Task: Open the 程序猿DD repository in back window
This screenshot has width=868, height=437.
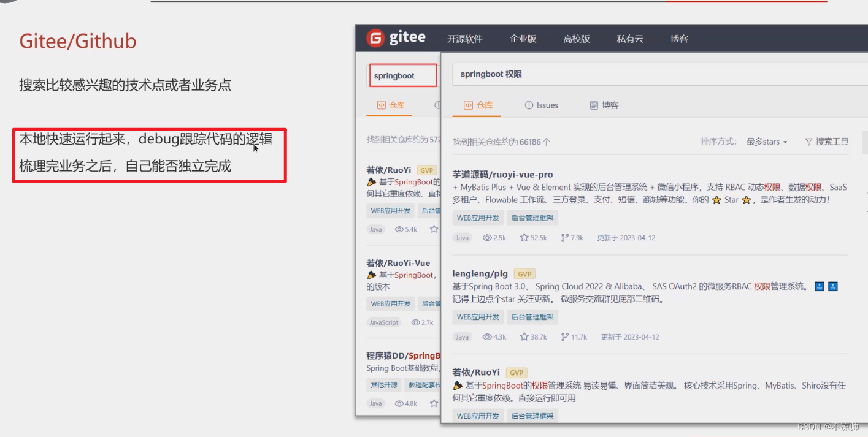Action: click(x=403, y=355)
